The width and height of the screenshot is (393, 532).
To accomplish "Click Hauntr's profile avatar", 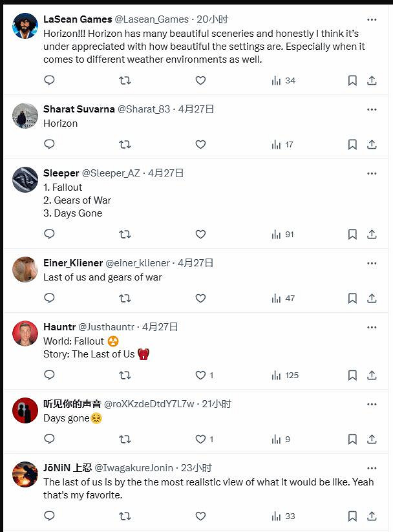I will click(25, 334).
